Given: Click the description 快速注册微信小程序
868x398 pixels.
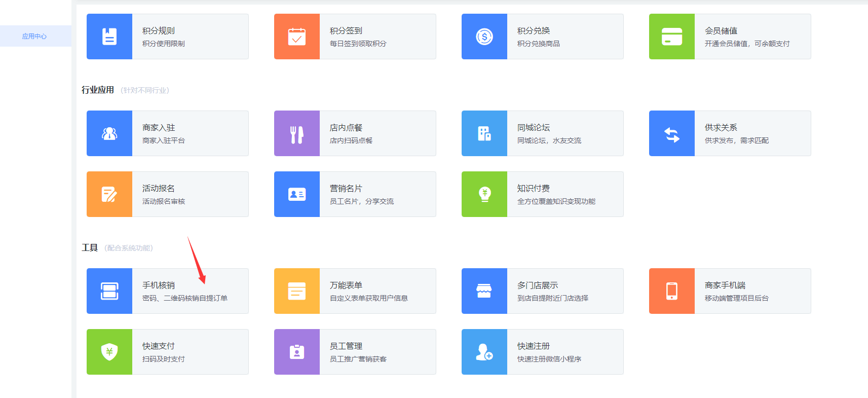Looking at the screenshot, I should tap(549, 359).
